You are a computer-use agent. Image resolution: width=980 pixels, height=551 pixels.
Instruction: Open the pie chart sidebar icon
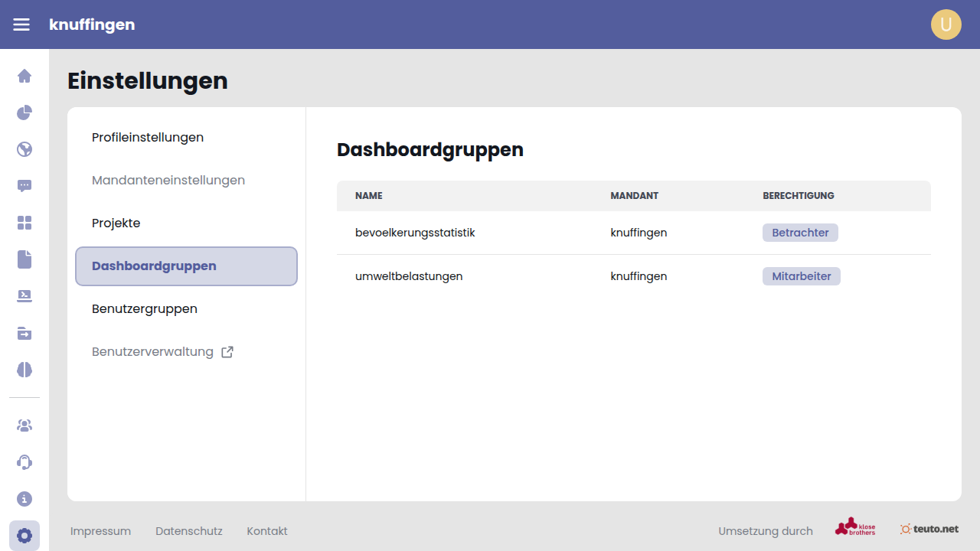coord(24,112)
